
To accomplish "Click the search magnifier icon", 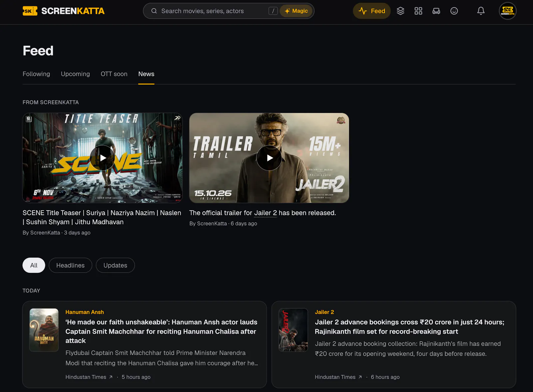I will coord(154,11).
